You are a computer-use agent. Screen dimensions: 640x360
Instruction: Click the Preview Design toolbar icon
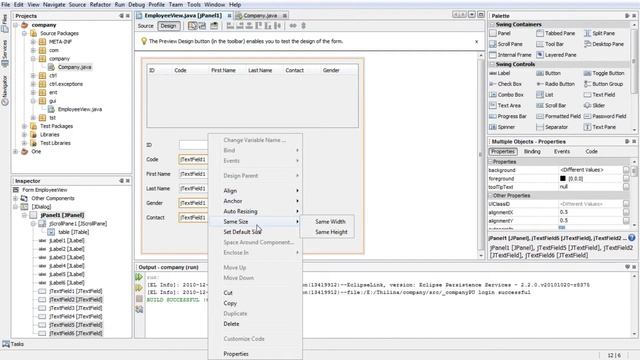click(214, 26)
